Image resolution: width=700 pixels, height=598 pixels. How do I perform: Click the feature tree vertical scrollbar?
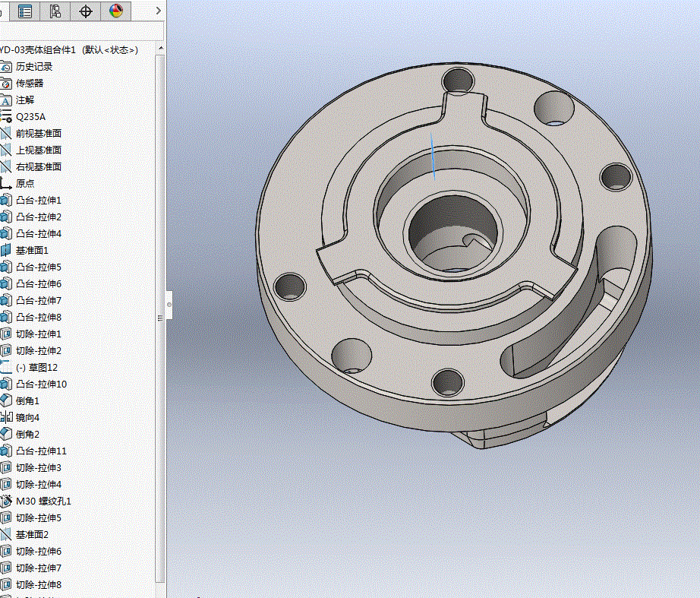click(x=160, y=318)
